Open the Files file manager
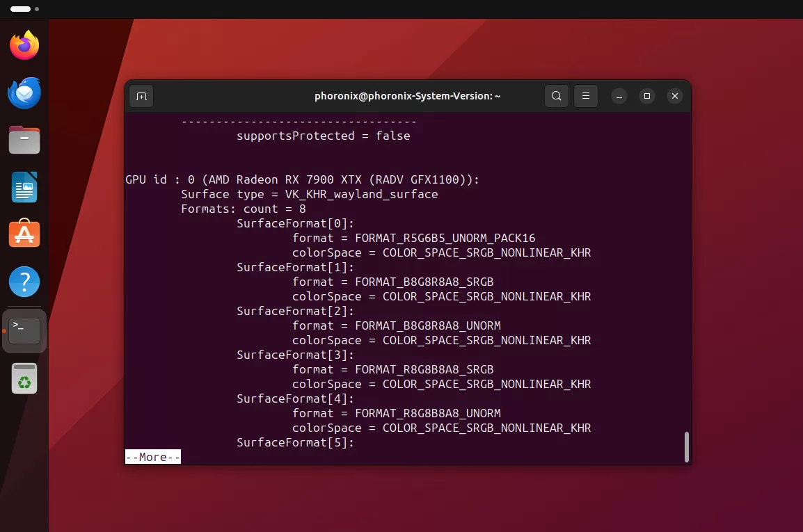The height and width of the screenshot is (532, 803). coord(24,140)
